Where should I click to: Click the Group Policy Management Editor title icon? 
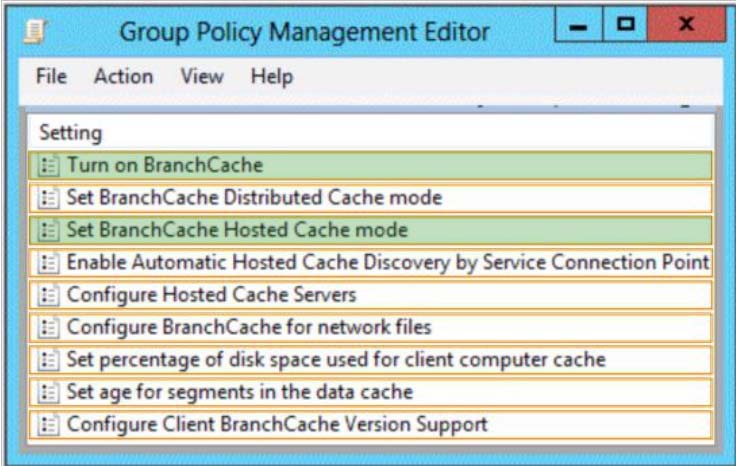[35, 32]
